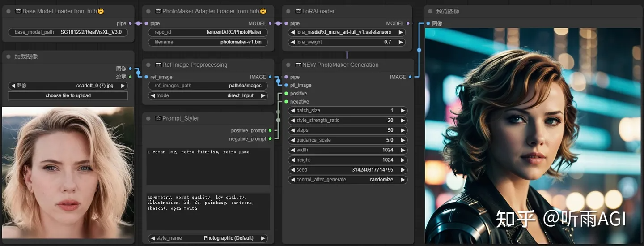This screenshot has height=246, width=644.
Task: Click choose file to upload button
Action: point(68,95)
